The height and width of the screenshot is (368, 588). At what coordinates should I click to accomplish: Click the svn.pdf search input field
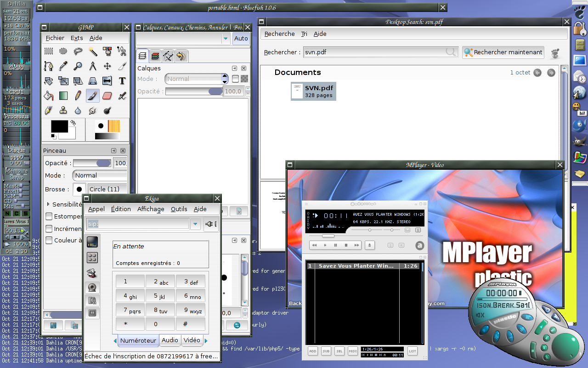[380, 52]
